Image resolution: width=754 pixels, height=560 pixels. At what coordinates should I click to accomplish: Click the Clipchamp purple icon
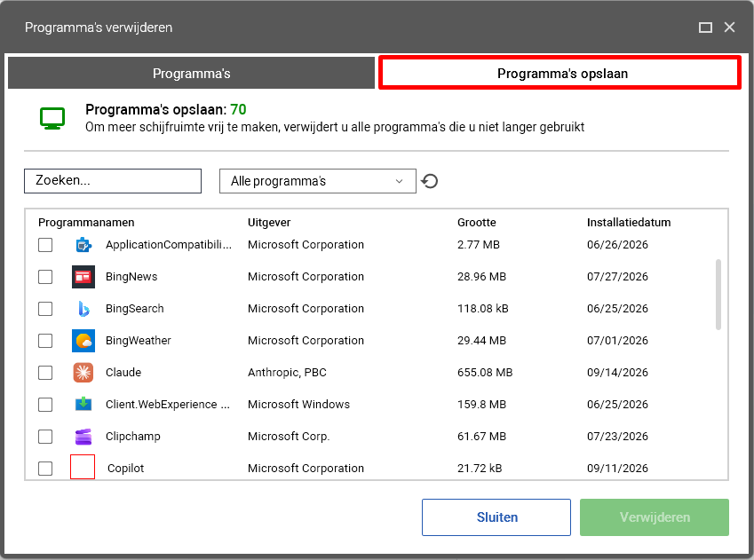pyautogui.click(x=83, y=437)
